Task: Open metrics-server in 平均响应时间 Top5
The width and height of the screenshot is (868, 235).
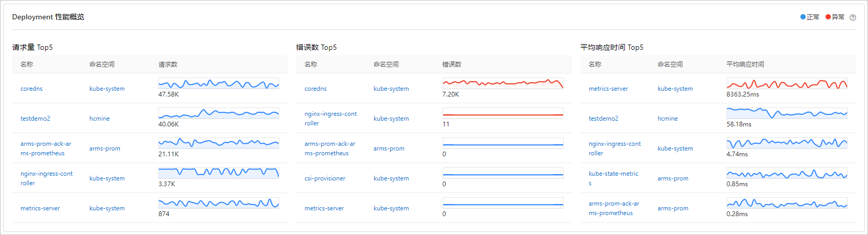Action: point(608,89)
